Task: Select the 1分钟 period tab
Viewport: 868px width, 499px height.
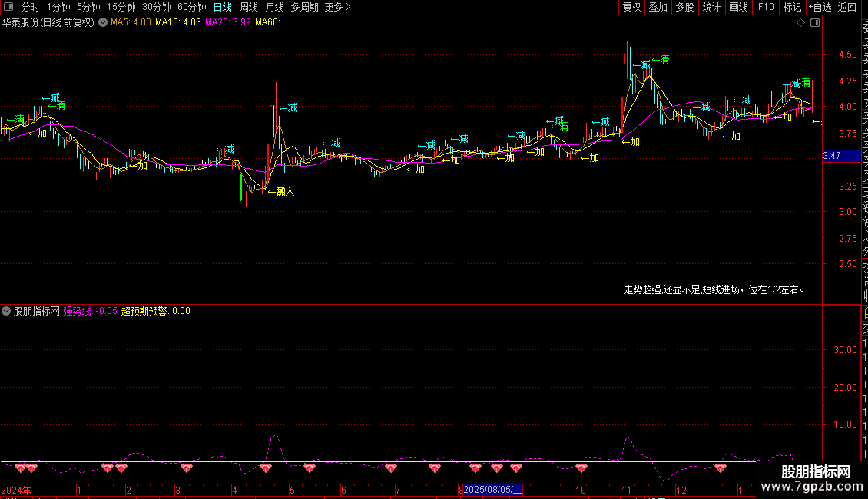Action: [x=58, y=7]
